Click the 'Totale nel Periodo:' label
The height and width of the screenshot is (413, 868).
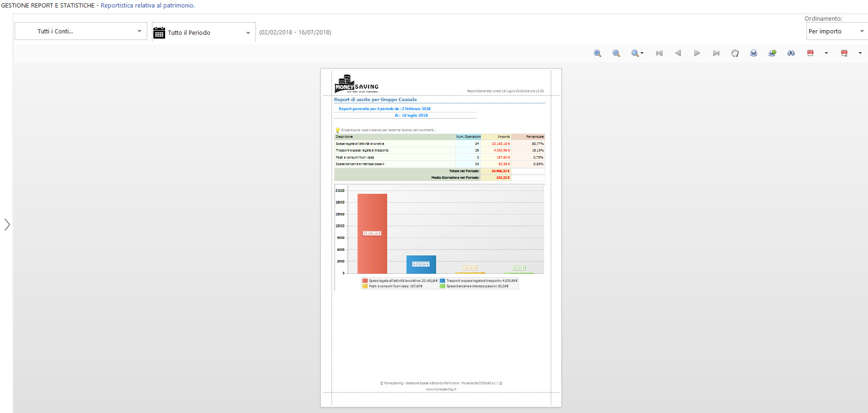pos(464,171)
